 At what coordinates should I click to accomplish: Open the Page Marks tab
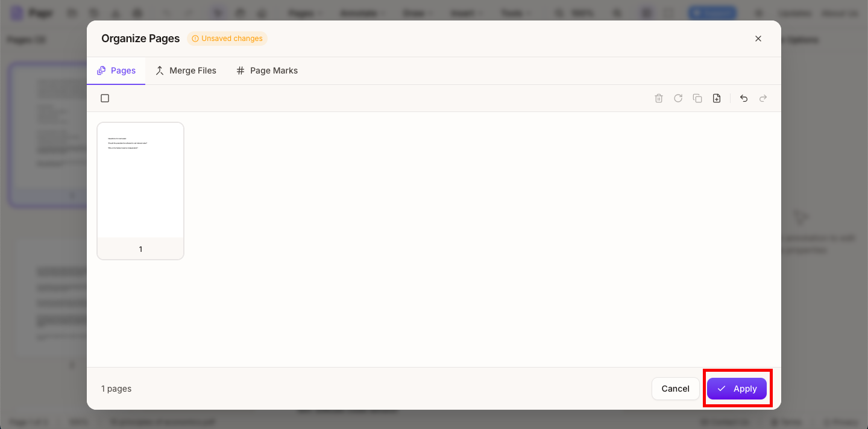tap(267, 70)
